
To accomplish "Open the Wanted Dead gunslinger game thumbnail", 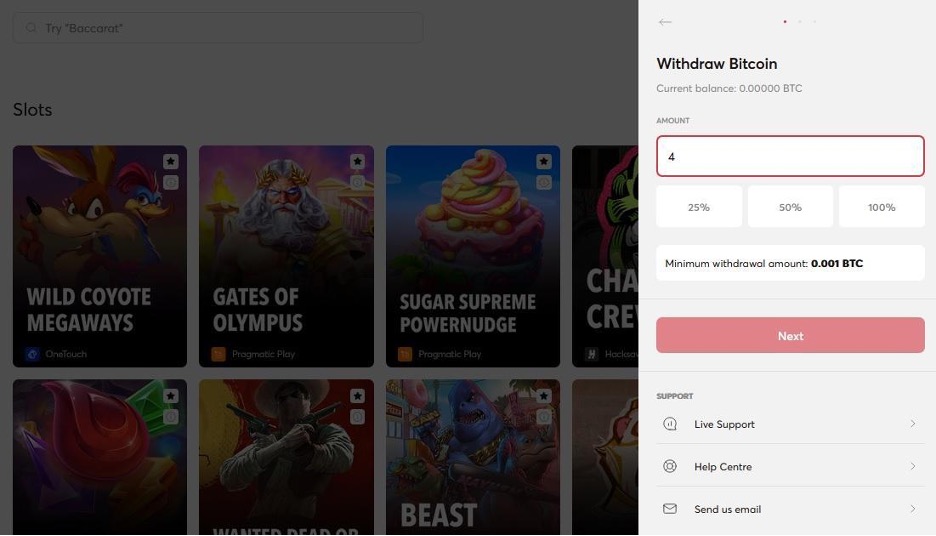I will coord(287,457).
